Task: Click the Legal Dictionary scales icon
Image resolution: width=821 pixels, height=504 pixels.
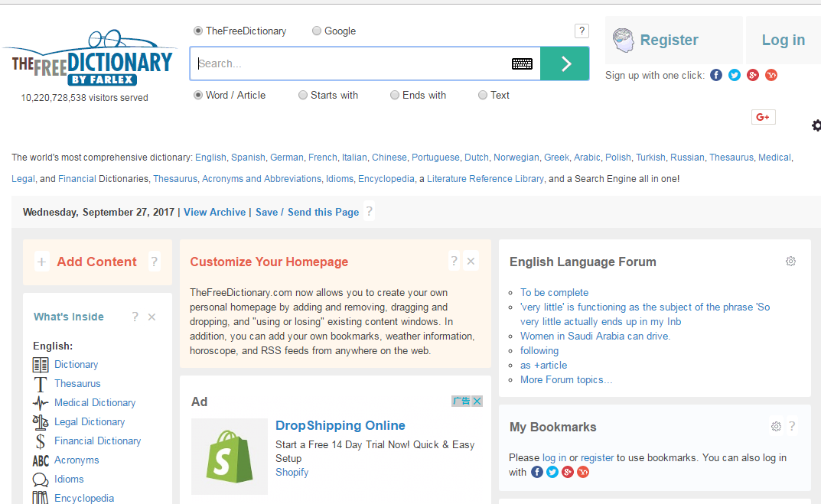Action: click(41, 422)
